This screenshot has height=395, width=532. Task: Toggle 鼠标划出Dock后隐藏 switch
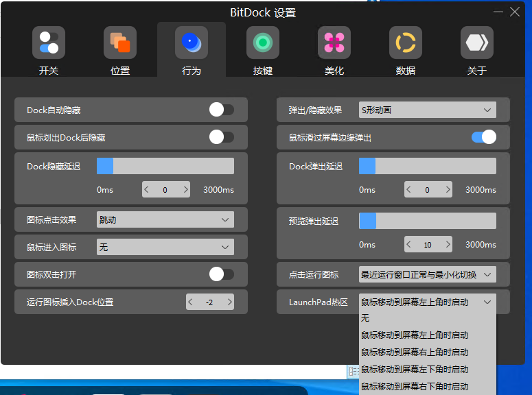pos(222,137)
